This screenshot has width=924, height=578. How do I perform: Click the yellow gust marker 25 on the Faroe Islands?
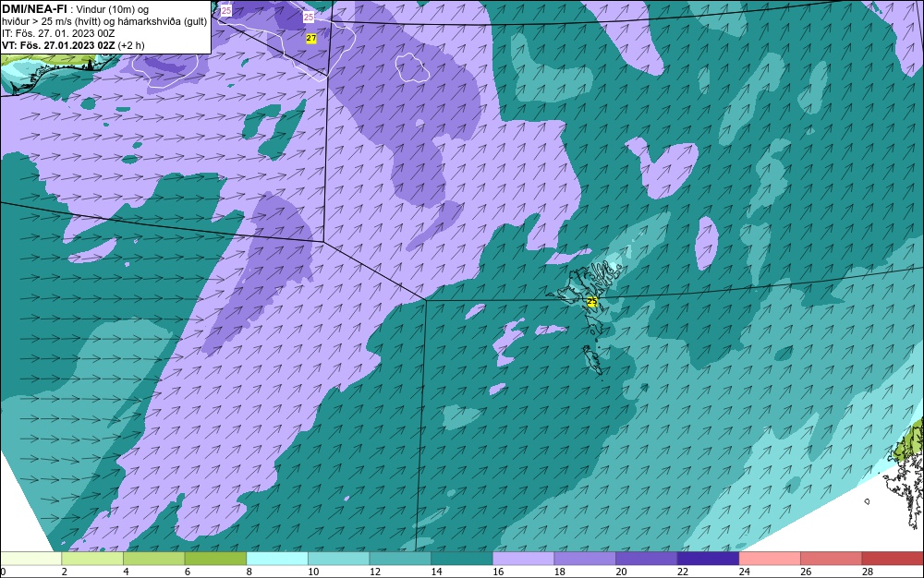click(x=592, y=302)
